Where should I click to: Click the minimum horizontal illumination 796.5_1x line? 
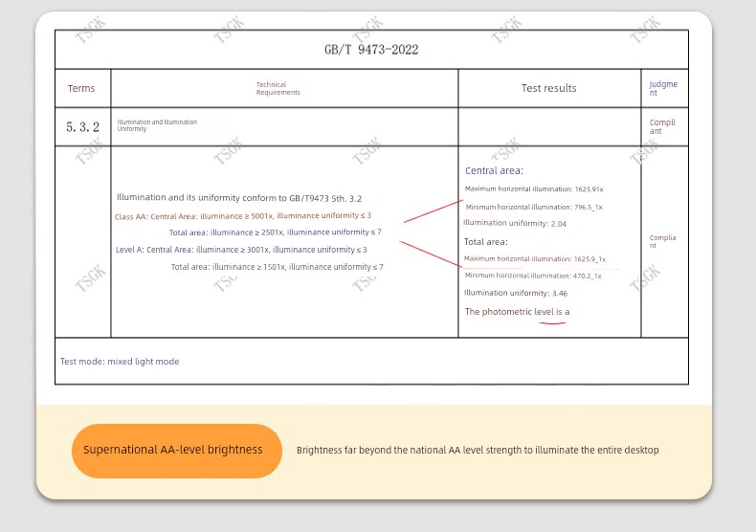tap(534, 207)
